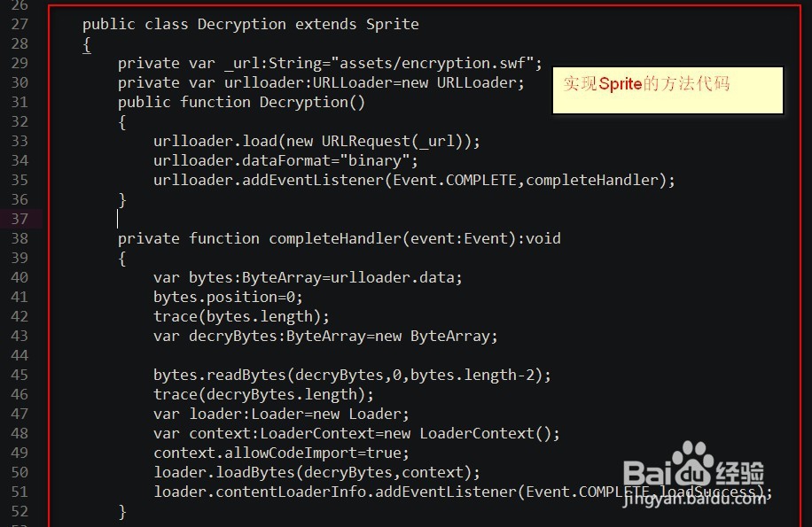Image resolution: width=812 pixels, height=527 pixels.
Task: Click line number 45 in the gutter
Action: pyautogui.click(x=20, y=375)
